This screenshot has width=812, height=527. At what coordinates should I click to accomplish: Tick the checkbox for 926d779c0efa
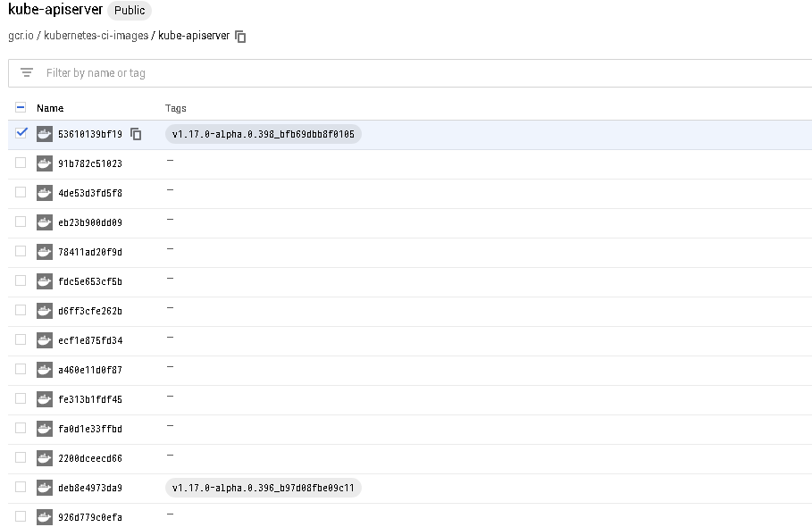pyautogui.click(x=21, y=516)
